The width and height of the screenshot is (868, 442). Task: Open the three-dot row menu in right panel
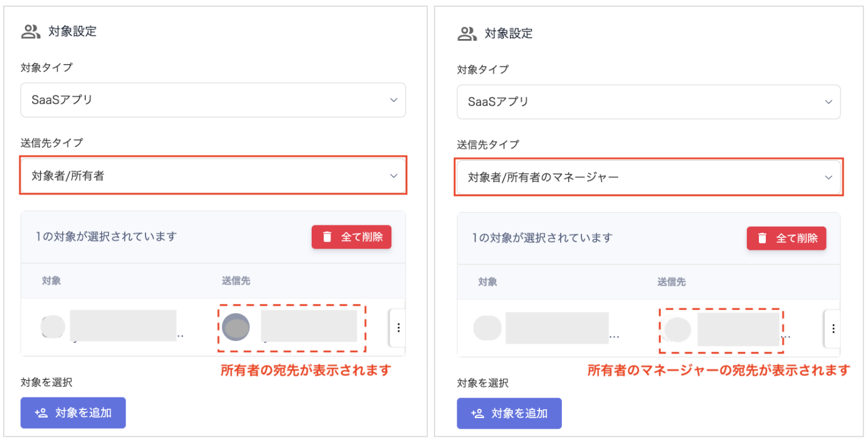(x=833, y=328)
